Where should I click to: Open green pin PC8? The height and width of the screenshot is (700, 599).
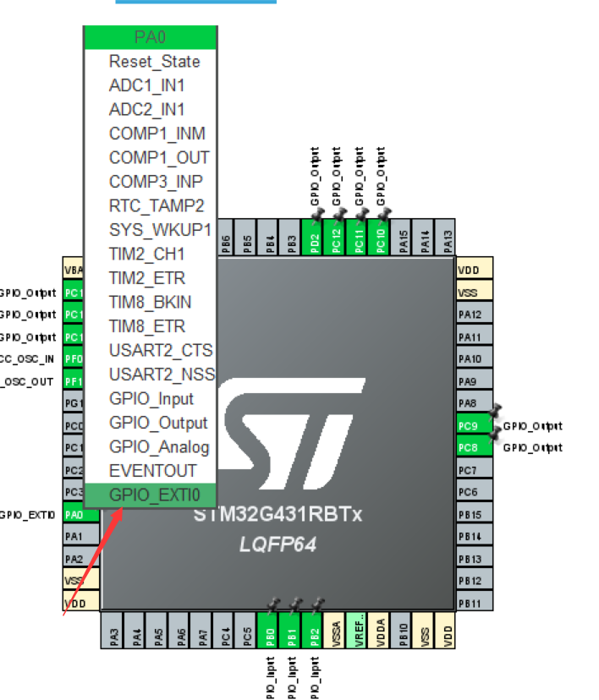[475, 445]
